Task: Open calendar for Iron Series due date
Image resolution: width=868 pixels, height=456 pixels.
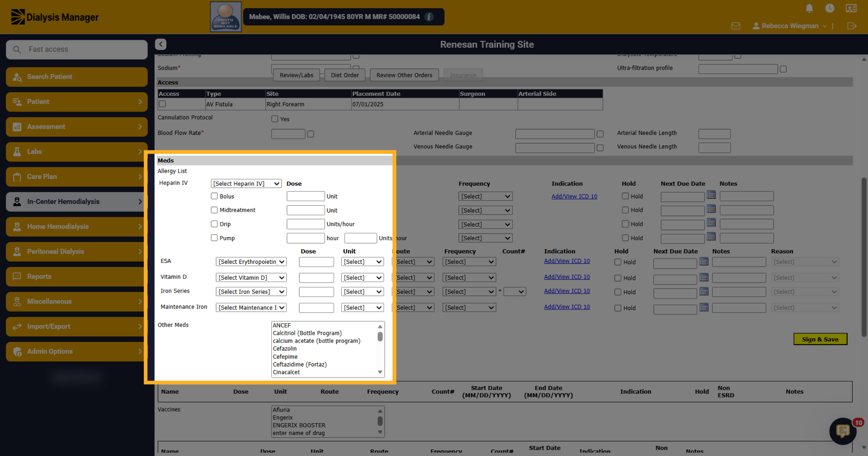Action: click(704, 291)
